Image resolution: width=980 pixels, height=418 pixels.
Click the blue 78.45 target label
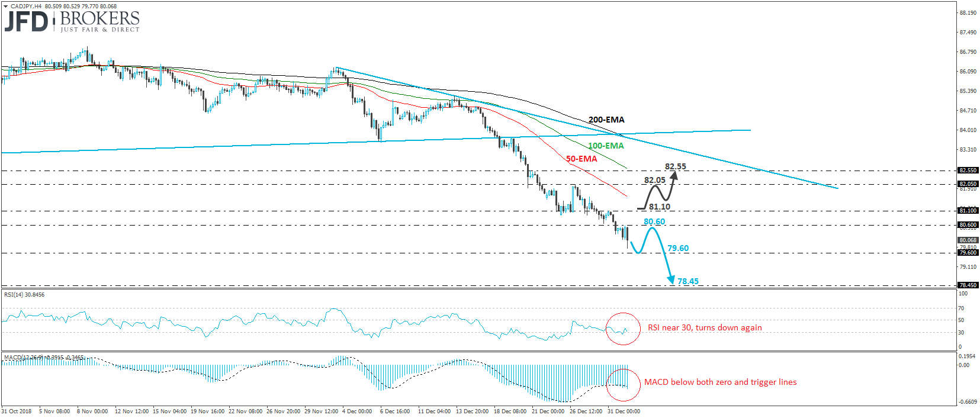(x=688, y=281)
